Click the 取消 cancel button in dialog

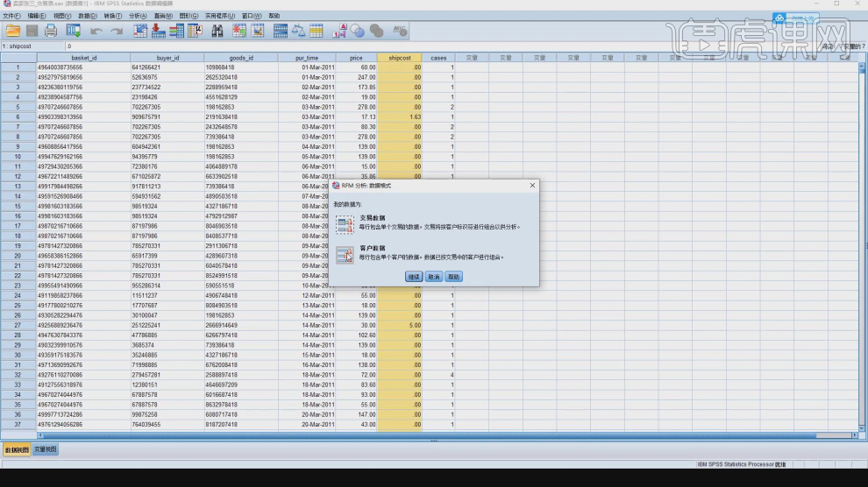point(433,277)
